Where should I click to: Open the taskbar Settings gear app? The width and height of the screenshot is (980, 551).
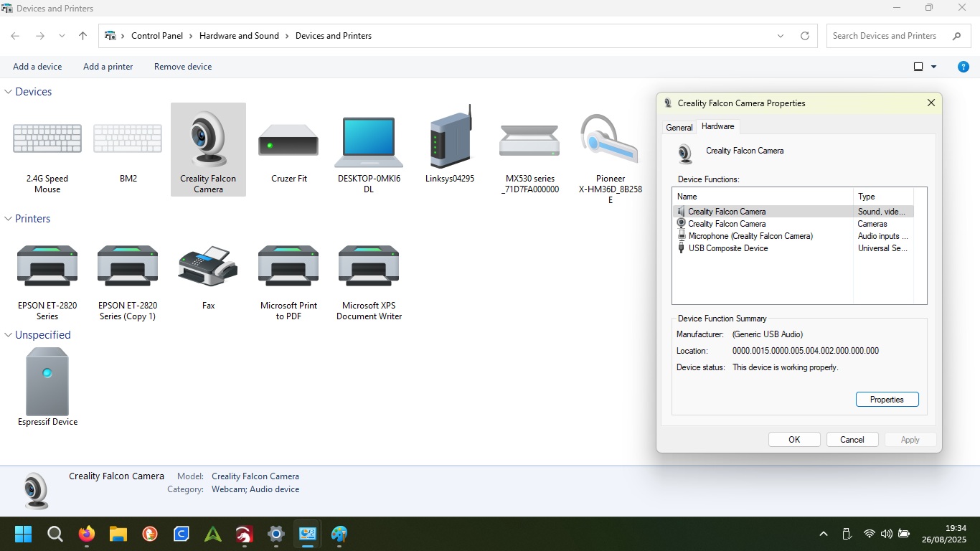click(276, 534)
